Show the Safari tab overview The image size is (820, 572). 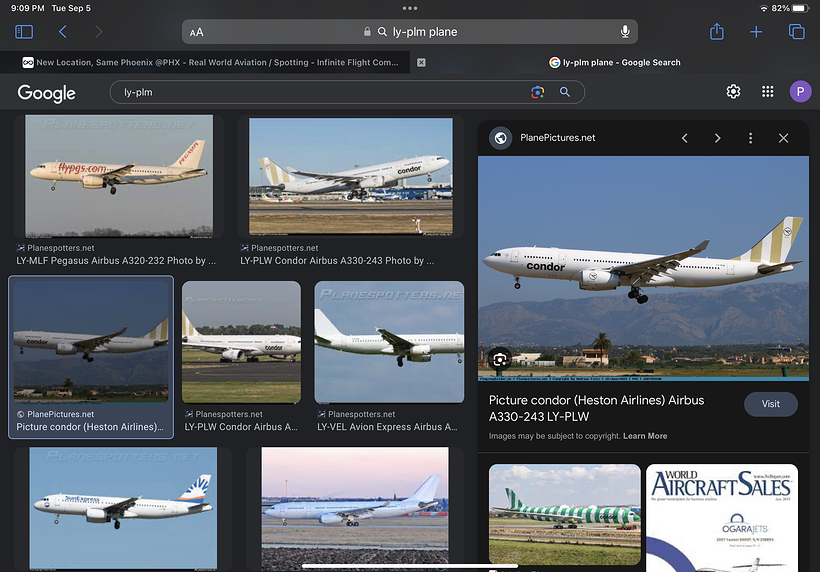coord(796,32)
